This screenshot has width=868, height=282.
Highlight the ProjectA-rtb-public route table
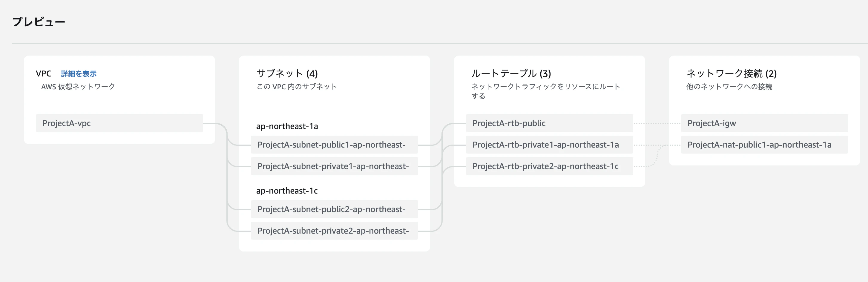pyautogui.click(x=549, y=123)
